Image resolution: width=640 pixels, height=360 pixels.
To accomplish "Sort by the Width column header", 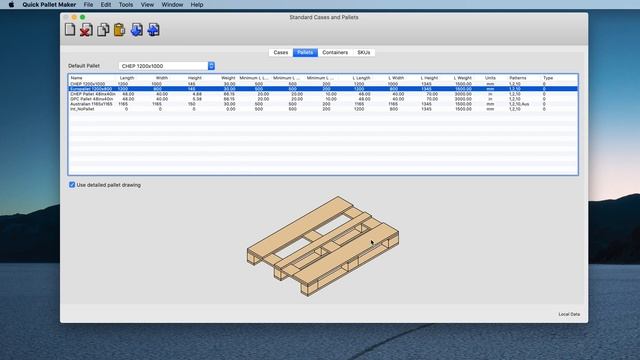I will click(162, 78).
